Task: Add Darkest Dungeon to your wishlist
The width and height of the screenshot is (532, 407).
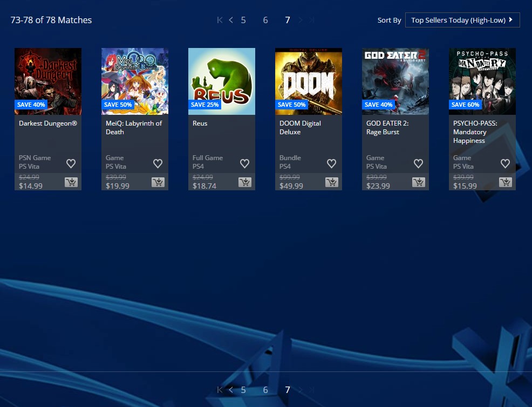Action: 71,163
